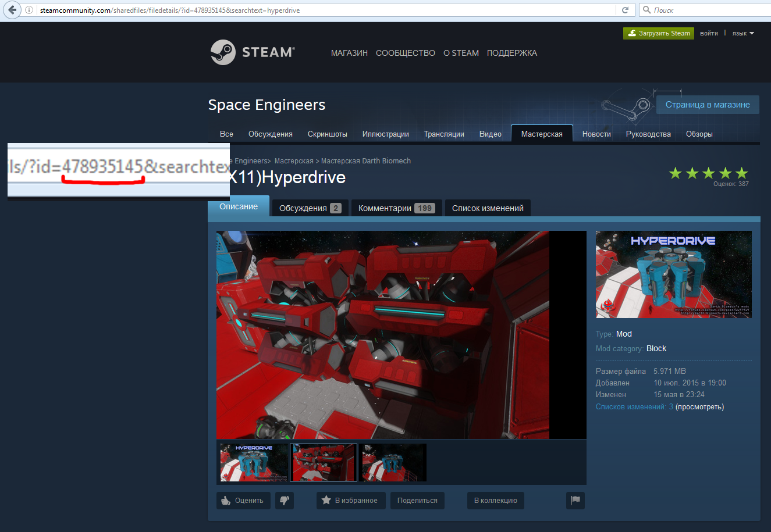Viewport: 771px width, 532px height.
Task: Open the item's Обсуждения tab with 2 threads
Action: point(310,208)
